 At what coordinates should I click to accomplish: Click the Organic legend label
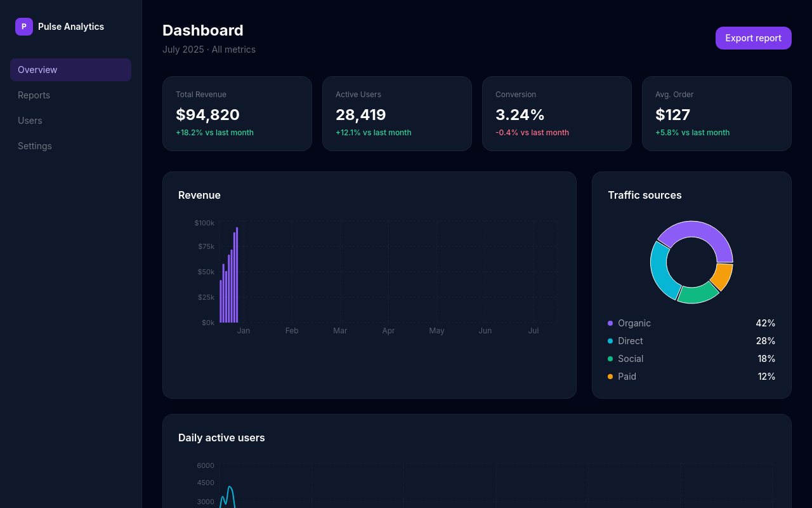pyautogui.click(x=634, y=323)
